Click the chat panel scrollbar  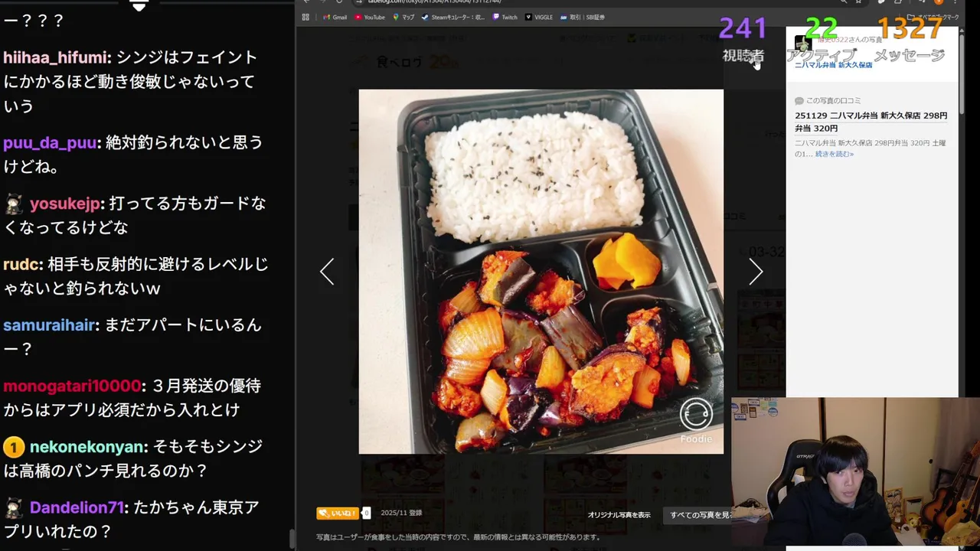point(291,540)
